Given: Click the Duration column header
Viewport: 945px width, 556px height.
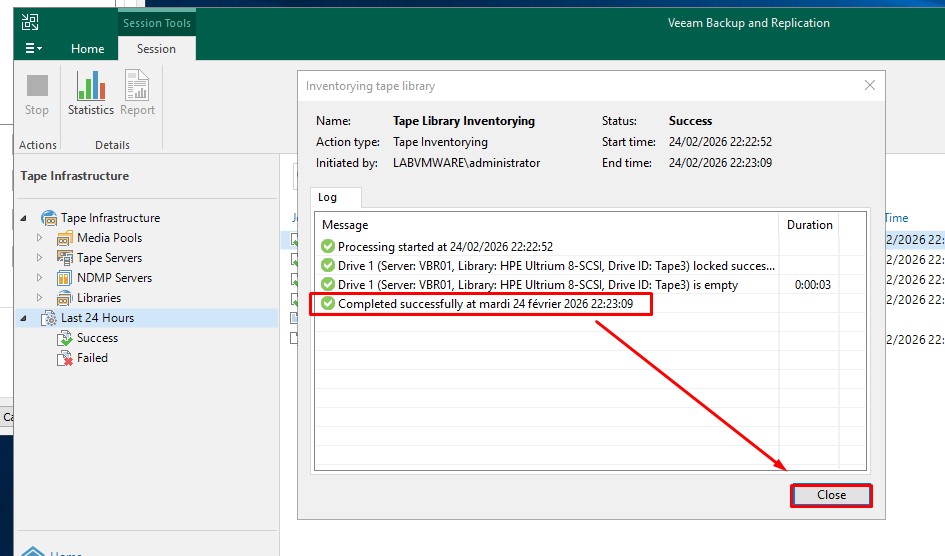Looking at the screenshot, I should 809,225.
